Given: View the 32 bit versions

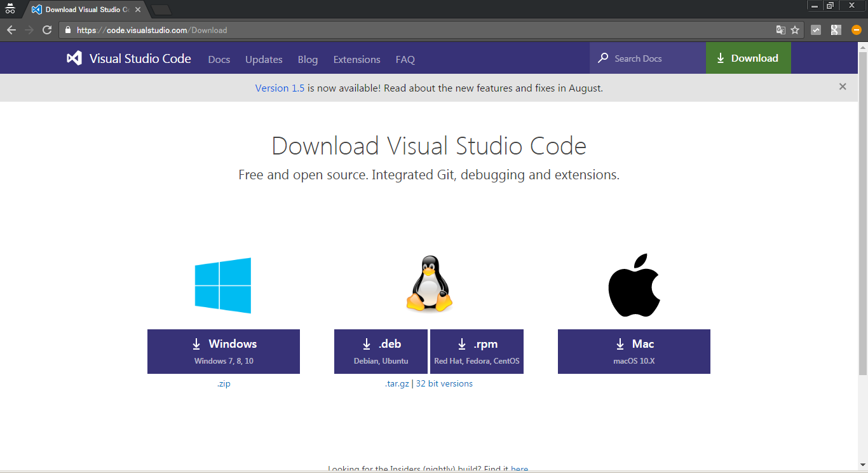Looking at the screenshot, I should (444, 383).
